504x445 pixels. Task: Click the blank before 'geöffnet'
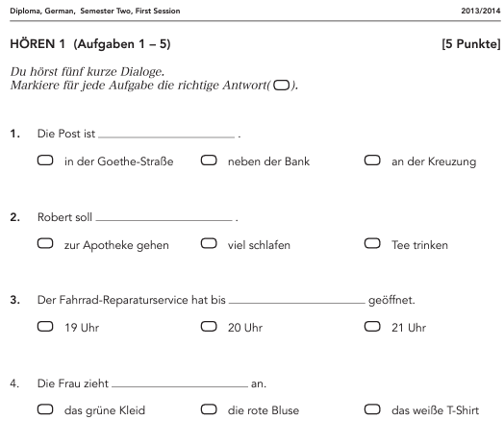pyautogui.click(x=297, y=303)
